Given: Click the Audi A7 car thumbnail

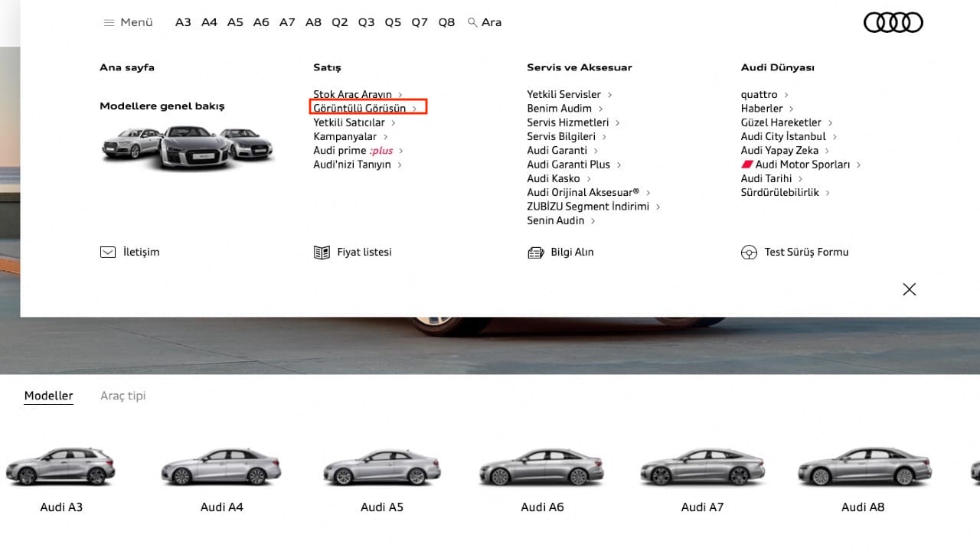Looking at the screenshot, I should [702, 467].
